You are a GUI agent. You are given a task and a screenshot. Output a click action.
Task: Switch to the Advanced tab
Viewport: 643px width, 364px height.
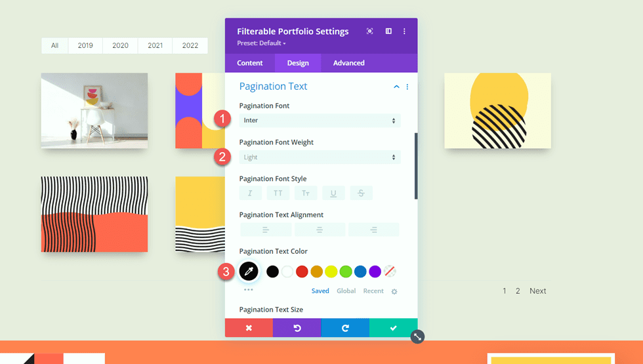pos(348,63)
